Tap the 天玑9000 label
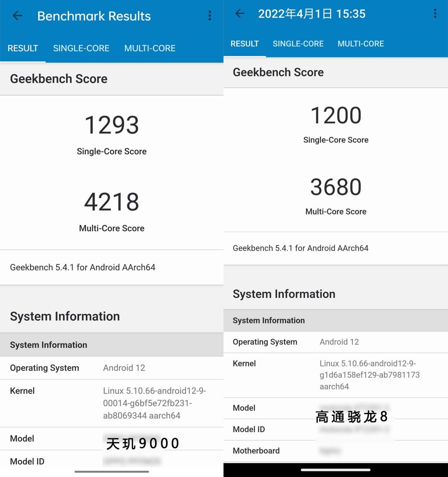The image size is (448, 477). click(143, 443)
